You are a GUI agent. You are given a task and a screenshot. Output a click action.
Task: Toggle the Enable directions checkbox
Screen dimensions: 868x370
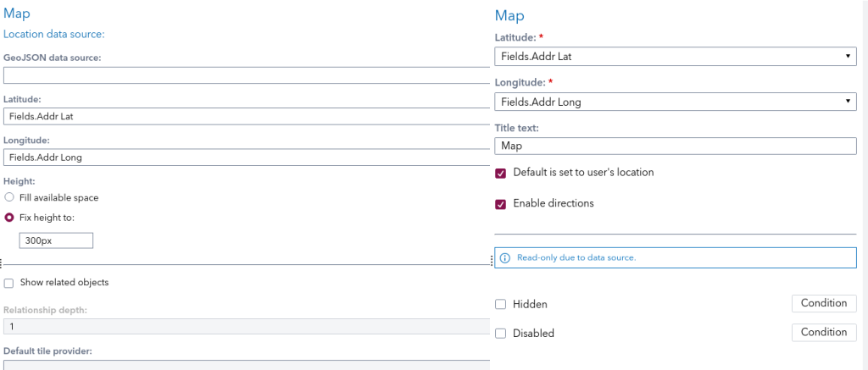501,204
